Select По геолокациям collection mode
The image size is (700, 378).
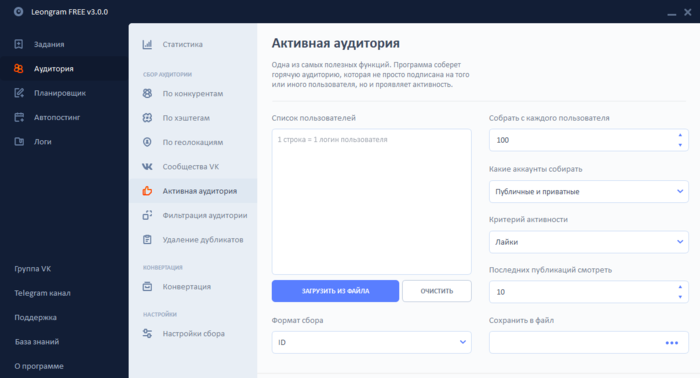193,142
